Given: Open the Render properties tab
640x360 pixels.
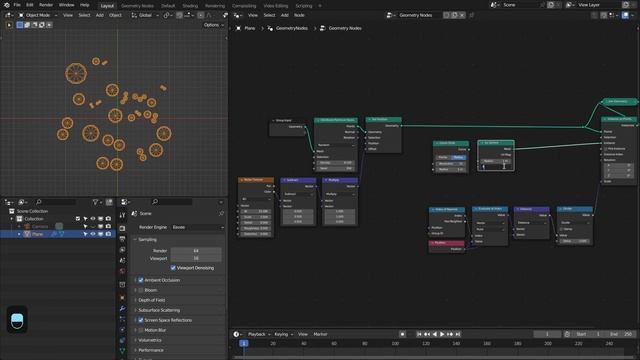Looking at the screenshot, I should pos(122,229).
